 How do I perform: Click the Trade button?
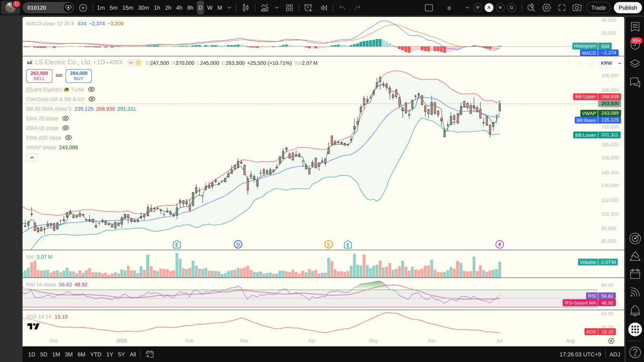[598, 8]
